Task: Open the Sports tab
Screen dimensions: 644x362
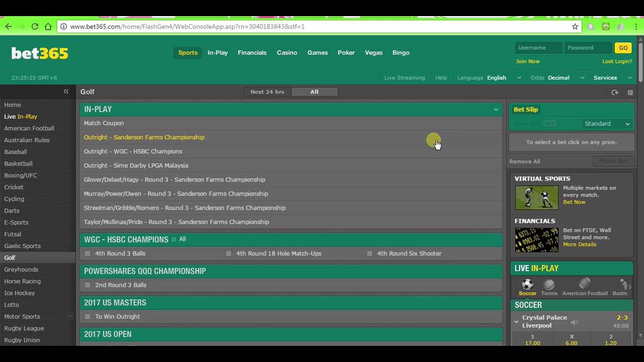Action: tap(188, 53)
